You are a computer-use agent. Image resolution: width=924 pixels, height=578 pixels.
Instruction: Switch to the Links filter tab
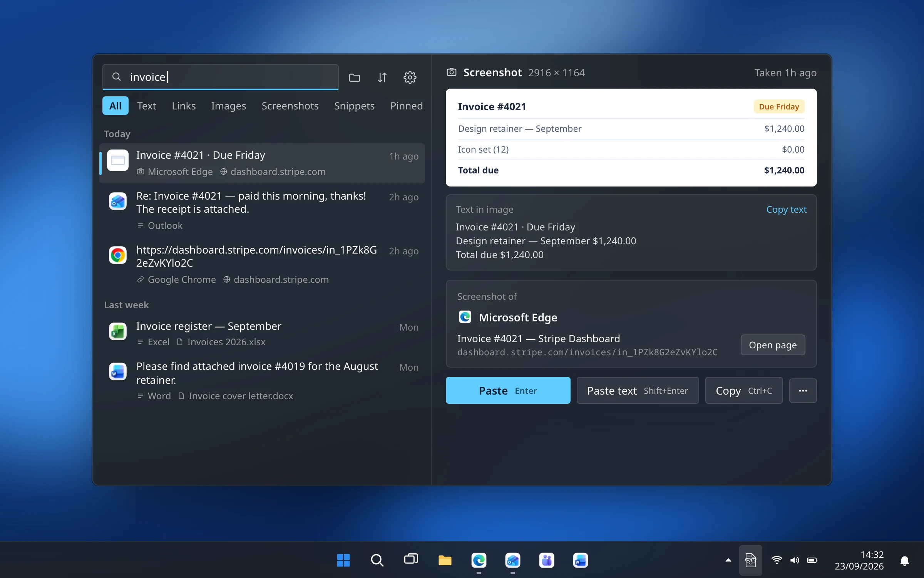tap(184, 106)
